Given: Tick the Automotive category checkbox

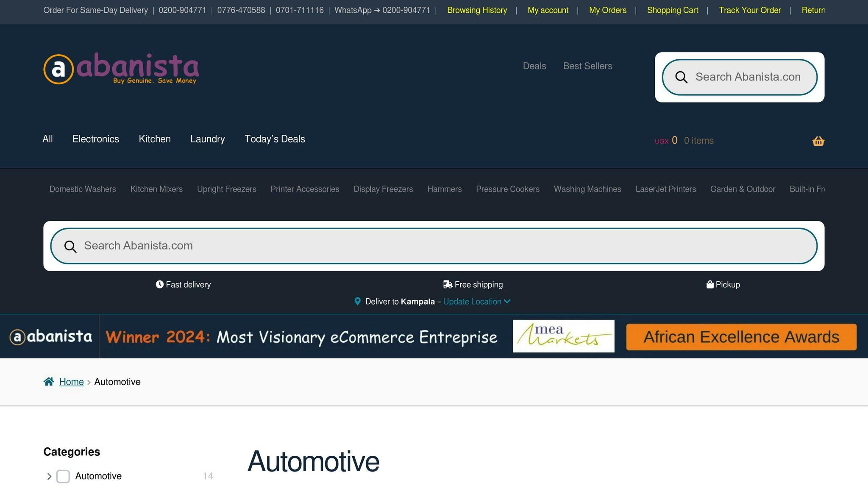Looking at the screenshot, I should [x=63, y=476].
